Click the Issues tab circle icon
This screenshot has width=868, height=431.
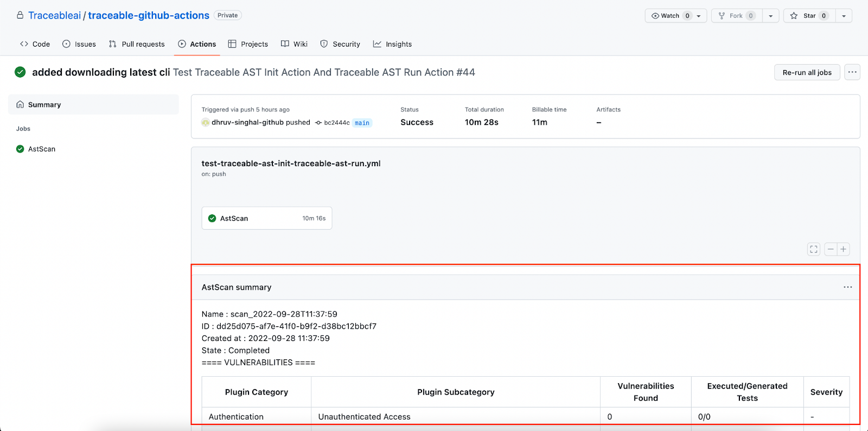66,44
